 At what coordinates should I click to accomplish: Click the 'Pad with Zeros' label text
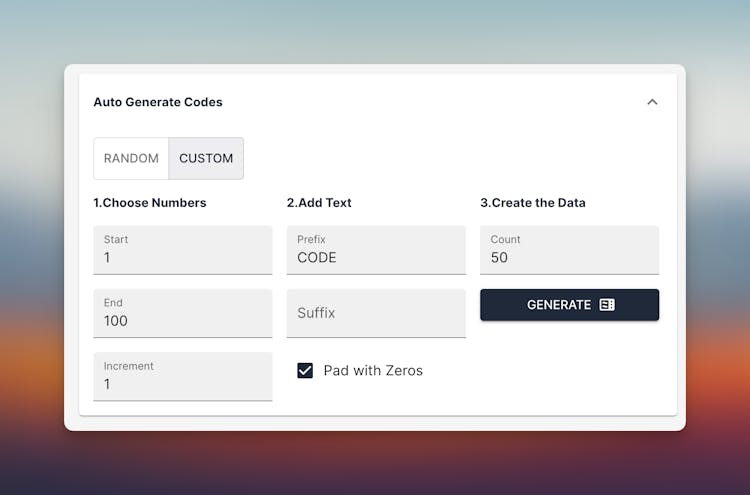pyautogui.click(x=373, y=371)
